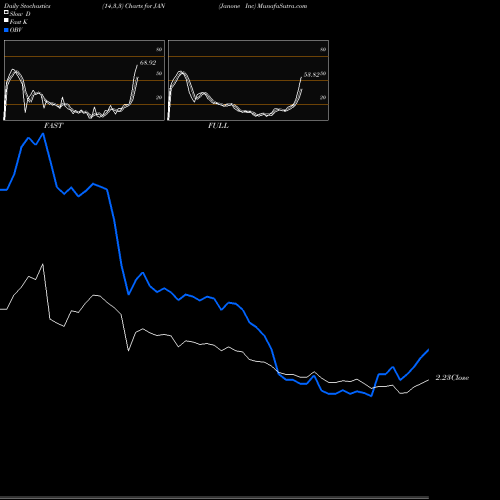Click the 68.92 value in FAST chart

[148, 63]
